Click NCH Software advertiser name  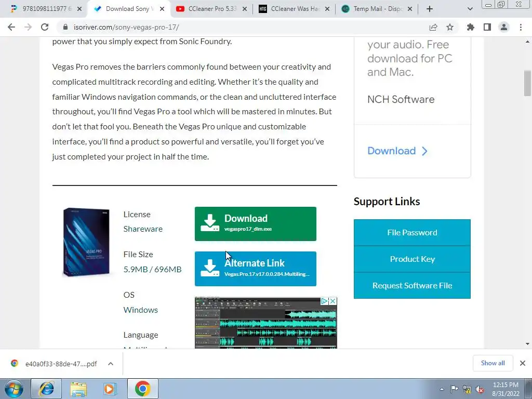[x=401, y=99]
